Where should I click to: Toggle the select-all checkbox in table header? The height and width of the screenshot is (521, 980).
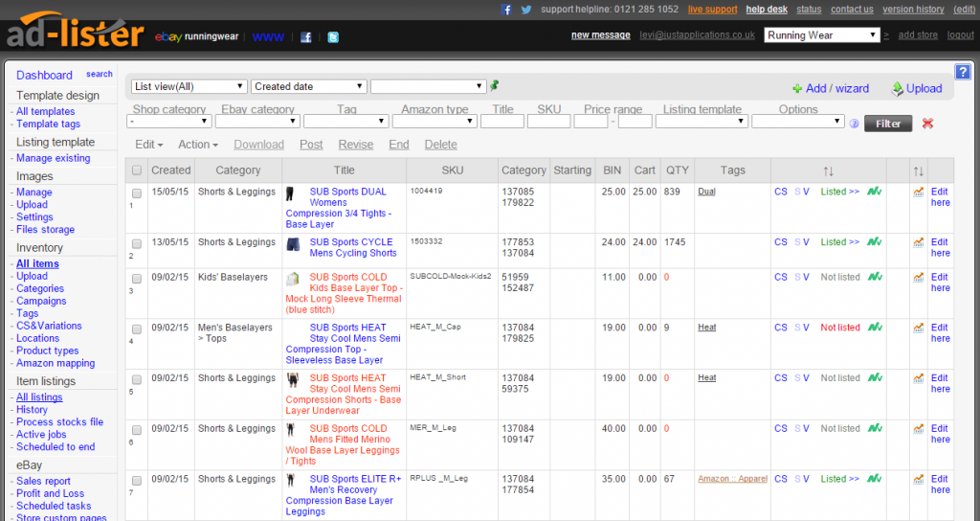(x=137, y=170)
